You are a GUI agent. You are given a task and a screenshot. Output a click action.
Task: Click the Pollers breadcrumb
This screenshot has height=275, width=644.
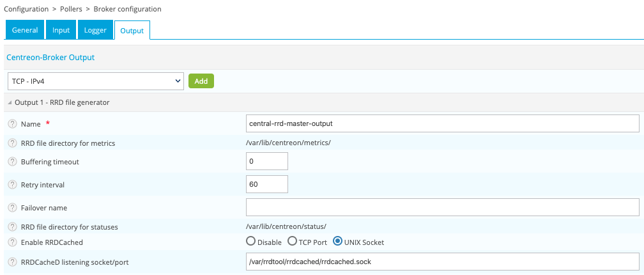click(70, 8)
